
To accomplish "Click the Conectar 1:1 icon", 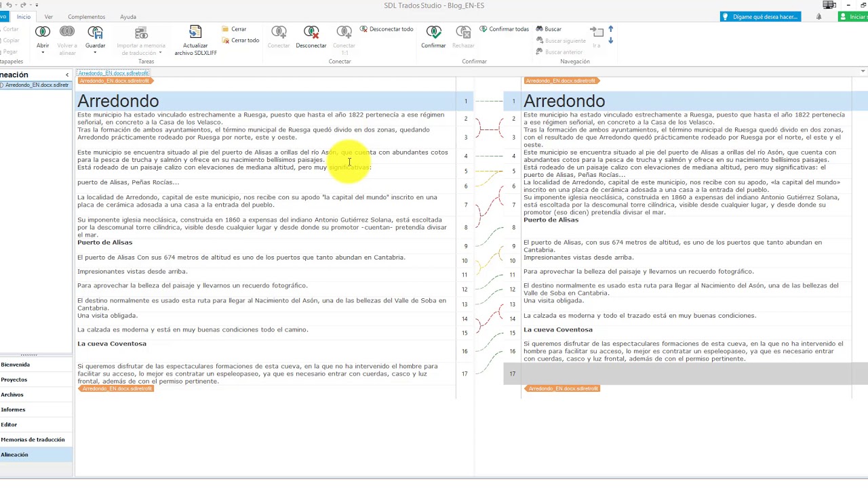I will pos(344,32).
